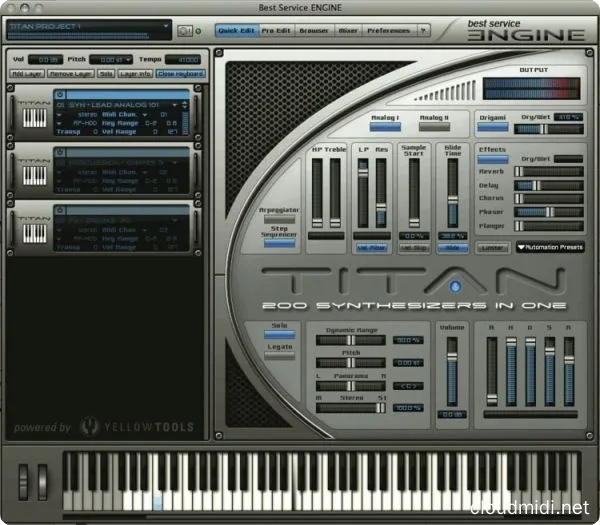Click the question mark help icon
The width and height of the screenshot is (600, 525).
(x=423, y=31)
